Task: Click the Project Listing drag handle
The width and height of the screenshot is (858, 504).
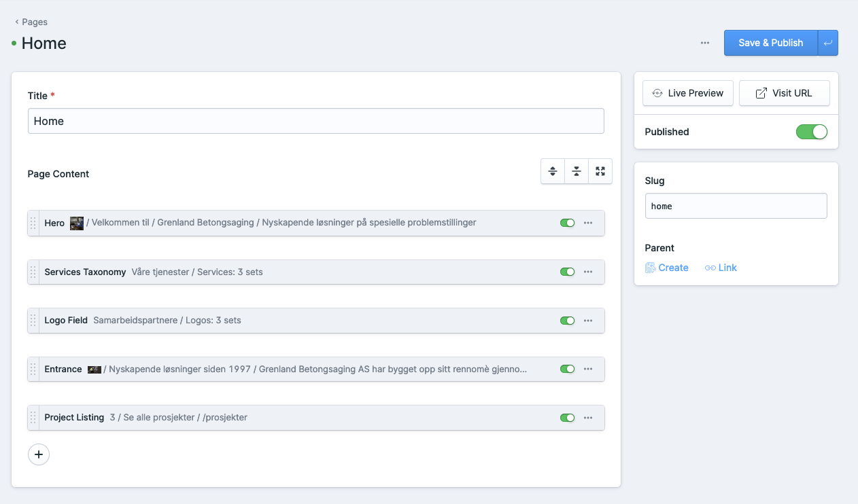Action: click(33, 418)
